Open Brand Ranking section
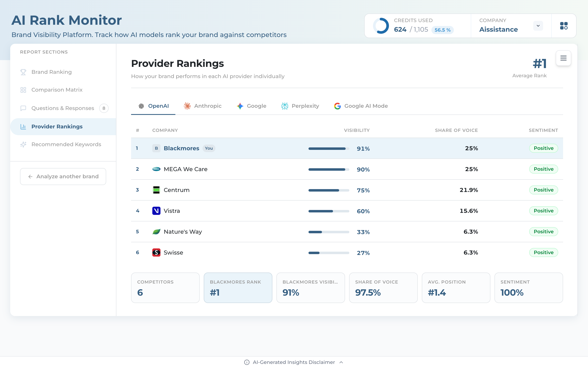588x368 pixels. (x=63, y=72)
